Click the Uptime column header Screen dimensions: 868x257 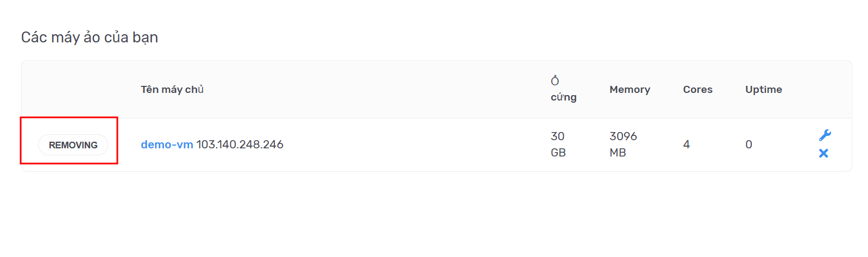click(763, 90)
